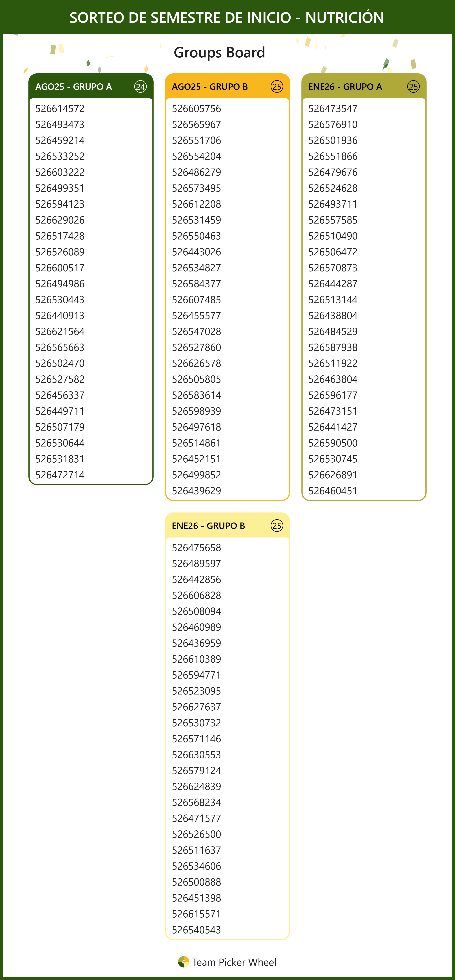Select entry 526626891
This screenshot has height=980, width=455.
tap(333, 475)
